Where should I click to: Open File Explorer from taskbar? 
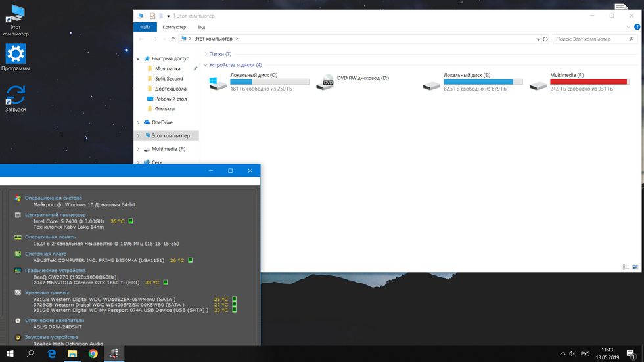click(72, 353)
